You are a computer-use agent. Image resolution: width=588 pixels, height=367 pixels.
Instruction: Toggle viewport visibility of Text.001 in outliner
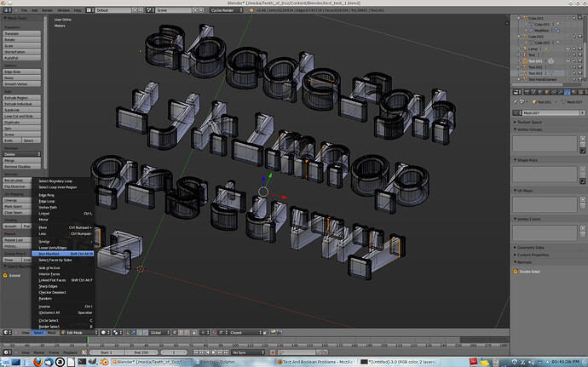click(x=568, y=60)
